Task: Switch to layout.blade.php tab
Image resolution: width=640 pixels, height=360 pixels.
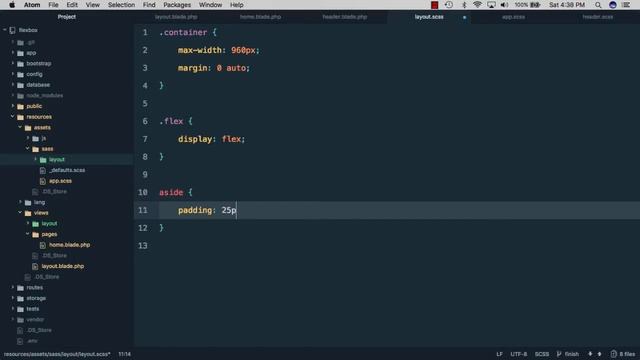Action: [x=176, y=17]
